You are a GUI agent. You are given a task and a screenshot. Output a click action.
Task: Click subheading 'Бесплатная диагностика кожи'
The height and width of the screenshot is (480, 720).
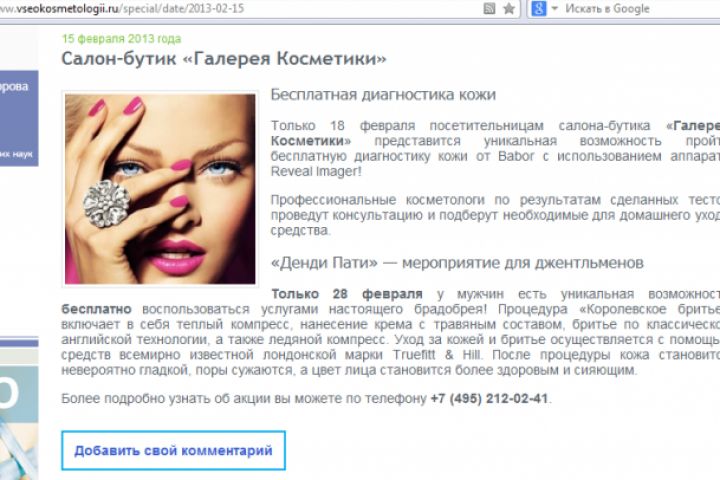point(383,95)
